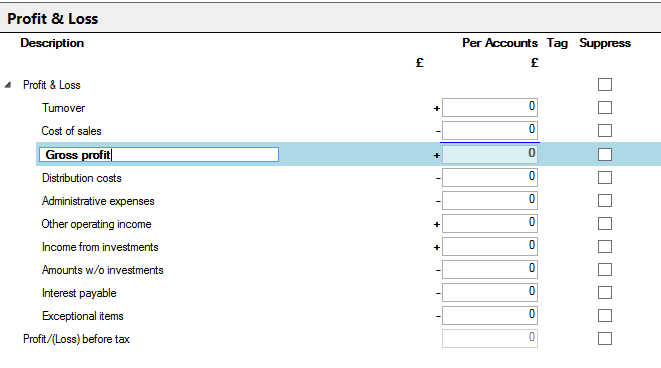The height and width of the screenshot is (368, 661).
Task: Collapse the Profit & Loss tree section
Action: point(8,85)
